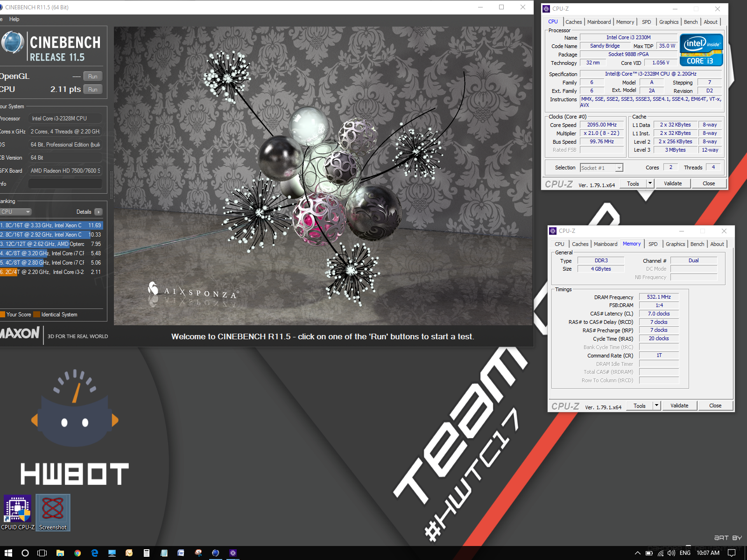Click the battery tray icon
This screenshot has width=747, height=560.
649,553
